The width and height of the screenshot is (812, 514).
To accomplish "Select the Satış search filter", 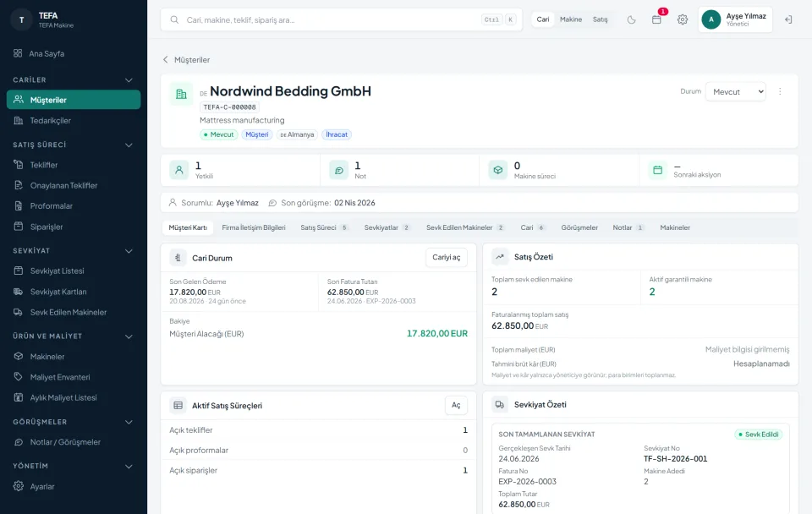I will pyautogui.click(x=601, y=19).
